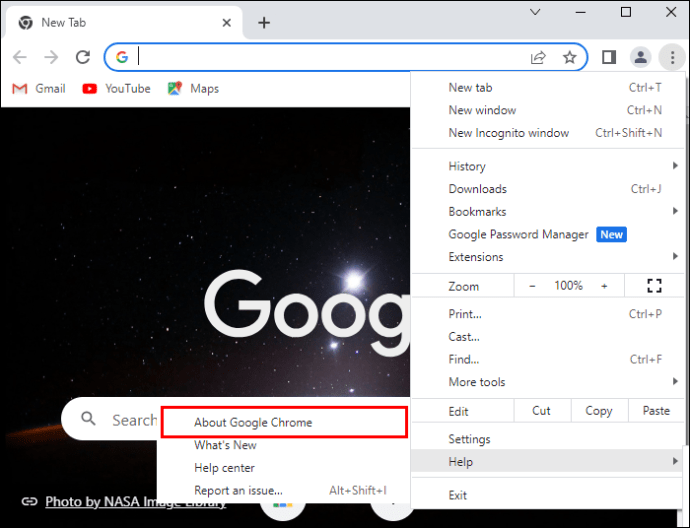Expand the History submenu
Viewport: 690px width, 528px height.
(547, 166)
